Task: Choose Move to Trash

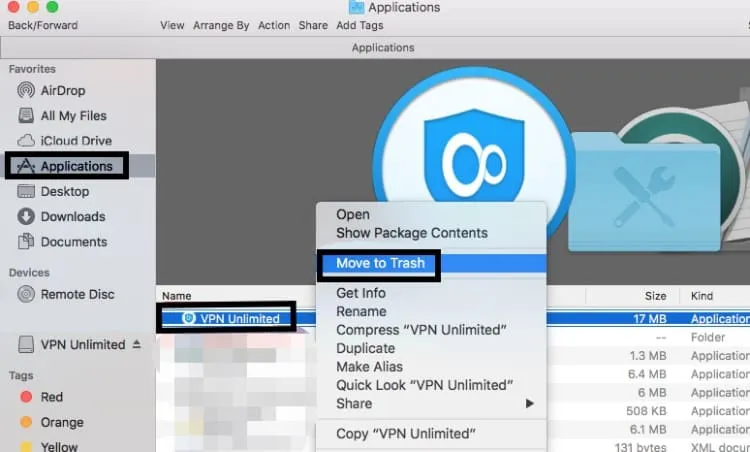Action: 431,263
